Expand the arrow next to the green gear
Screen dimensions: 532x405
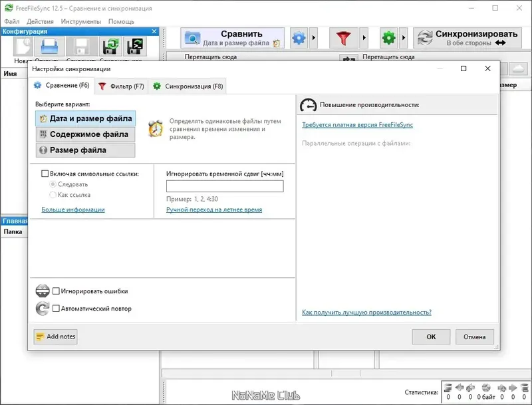[404, 38]
